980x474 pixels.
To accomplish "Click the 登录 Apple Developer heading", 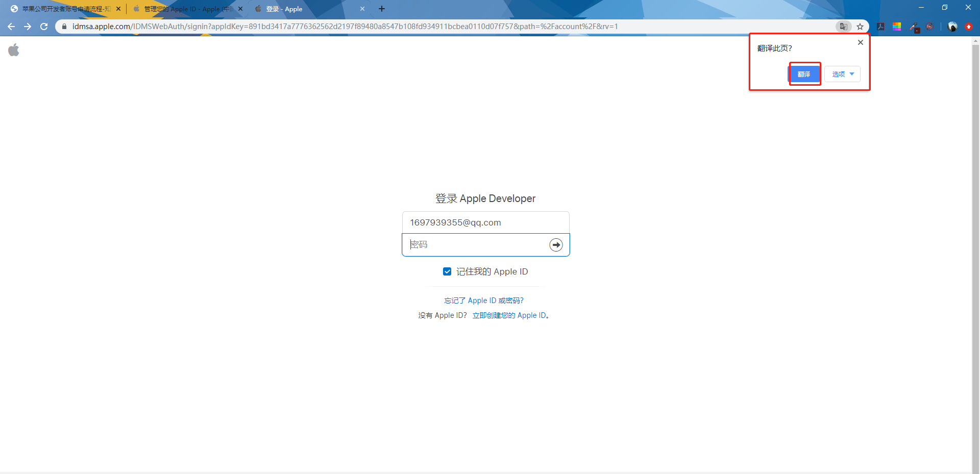I will point(485,198).
